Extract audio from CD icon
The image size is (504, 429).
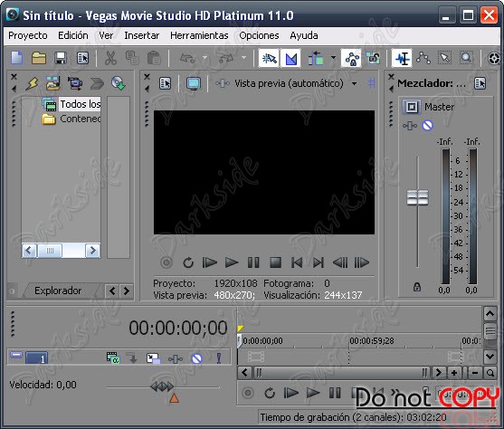pos(118,83)
